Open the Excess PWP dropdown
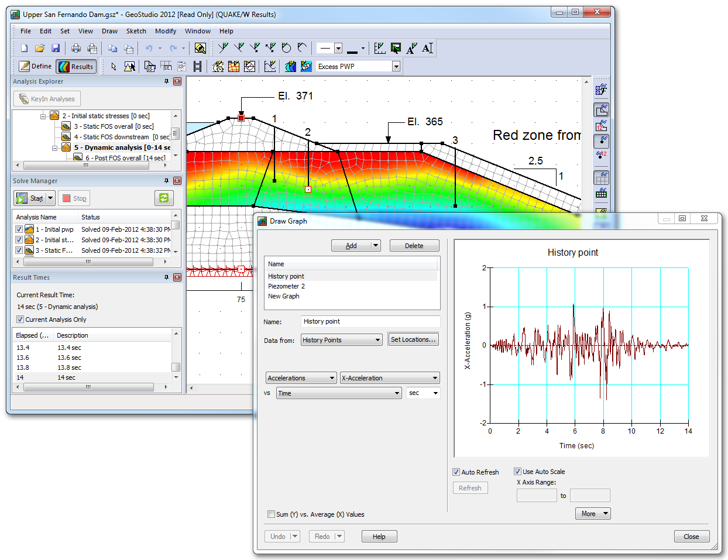This screenshot has width=728, height=560. (397, 66)
